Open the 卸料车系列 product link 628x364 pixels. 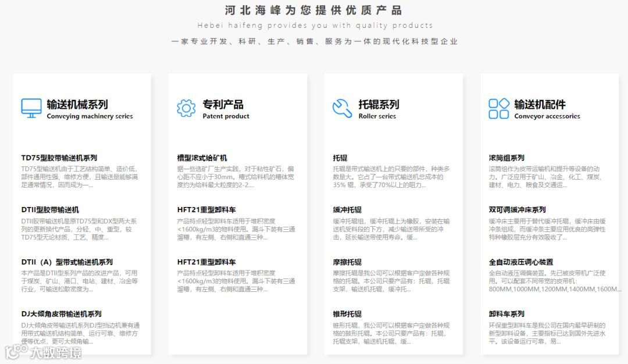click(506, 314)
